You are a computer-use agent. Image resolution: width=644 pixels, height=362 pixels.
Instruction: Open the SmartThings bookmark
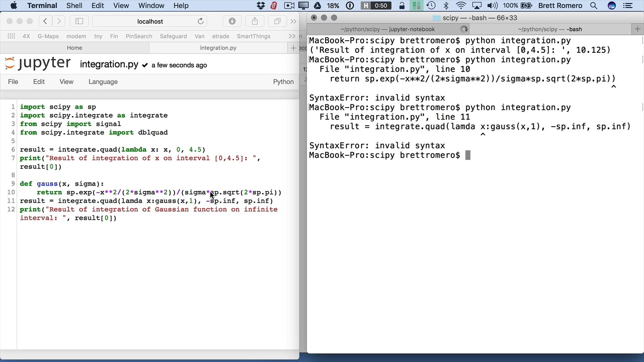tap(254, 36)
